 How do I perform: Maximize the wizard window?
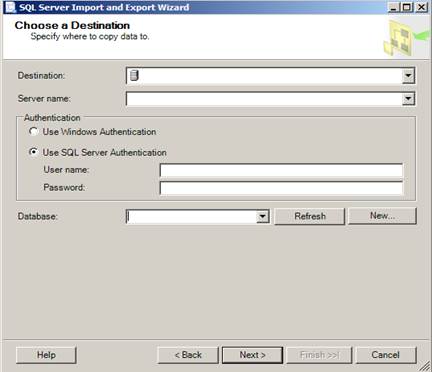point(407,7)
